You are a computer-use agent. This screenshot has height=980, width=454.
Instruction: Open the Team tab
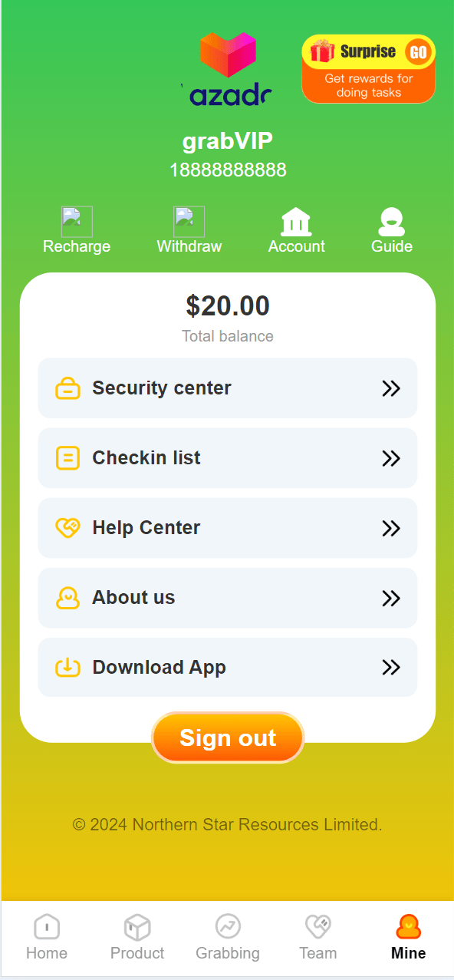tap(317, 938)
